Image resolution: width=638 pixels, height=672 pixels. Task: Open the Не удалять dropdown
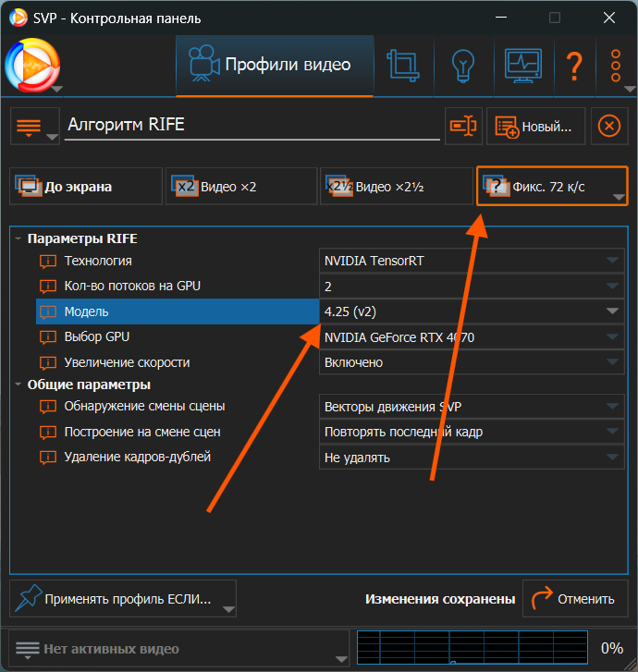pos(472,458)
